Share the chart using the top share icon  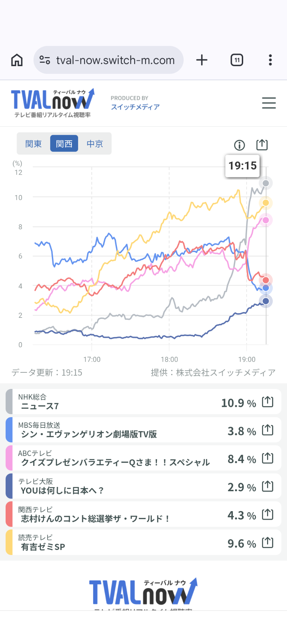pyautogui.click(x=262, y=145)
